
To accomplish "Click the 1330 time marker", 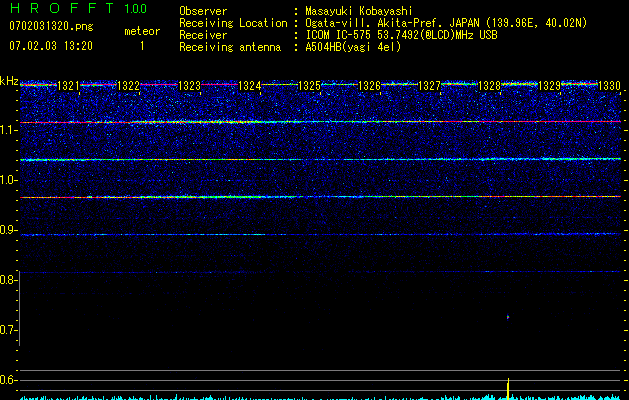I will coord(609,87).
